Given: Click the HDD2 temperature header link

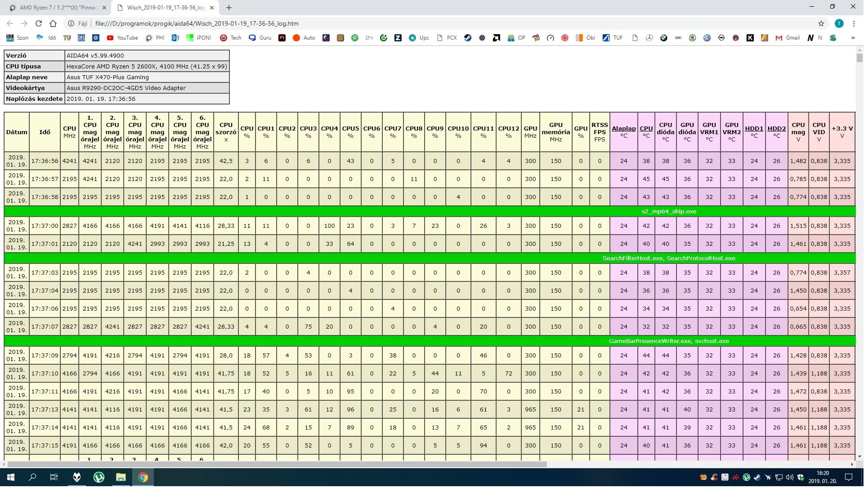Looking at the screenshot, I should coord(776,129).
